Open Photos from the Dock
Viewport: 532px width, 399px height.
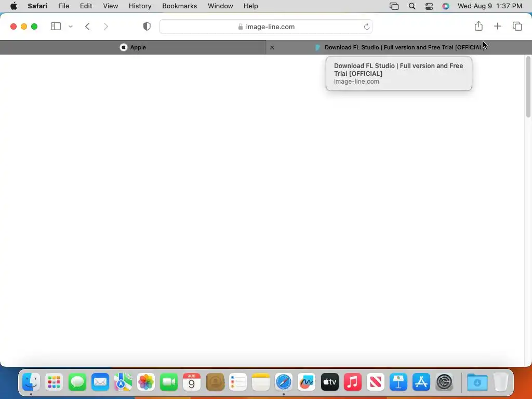[146, 382]
